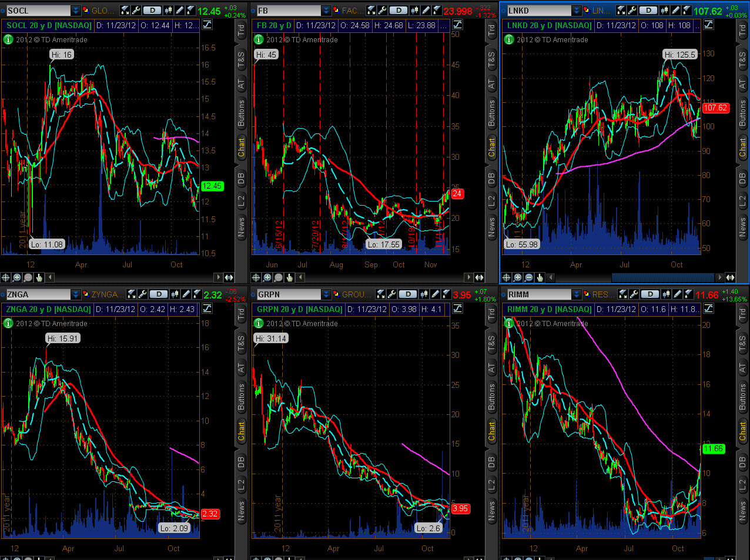Click the GRPN symbol input field
This screenshot has height=560, width=750.
(289, 294)
